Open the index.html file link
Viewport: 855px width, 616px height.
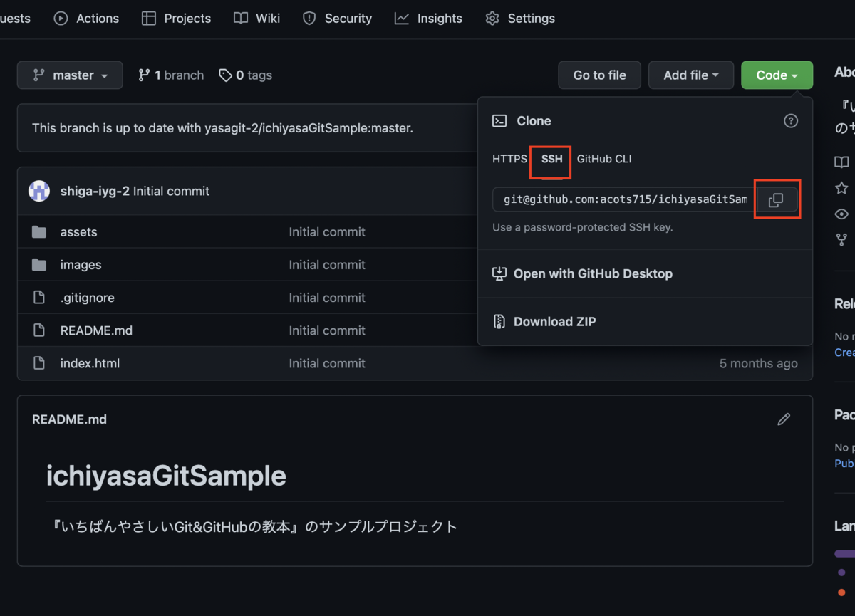coord(90,363)
